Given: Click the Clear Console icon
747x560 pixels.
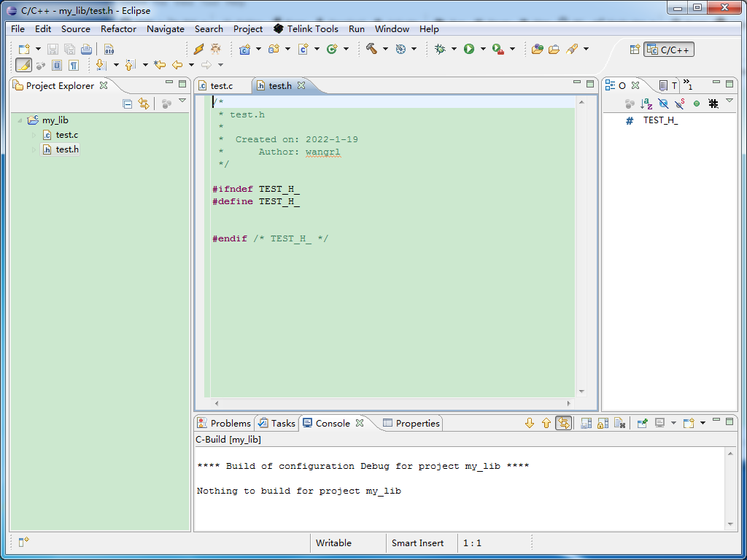Looking at the screenshot, I should pos(621,424).
